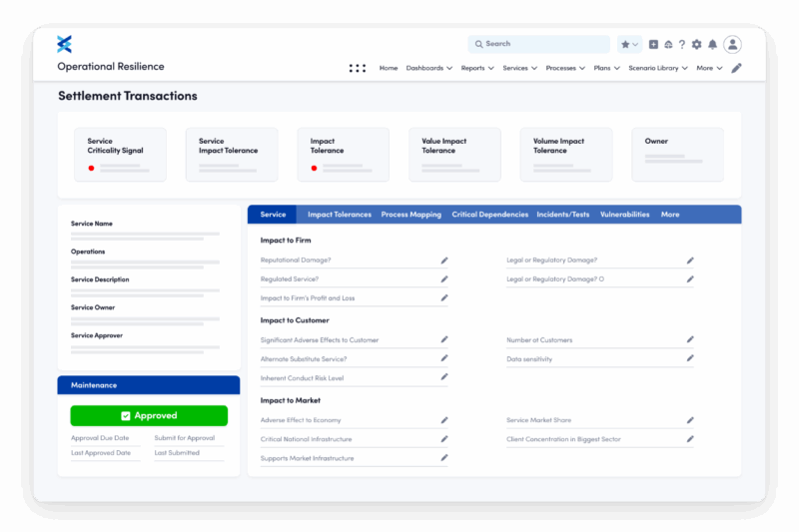Go to the Home navigation link
799x532 pixels.
[x=388, y=68]
